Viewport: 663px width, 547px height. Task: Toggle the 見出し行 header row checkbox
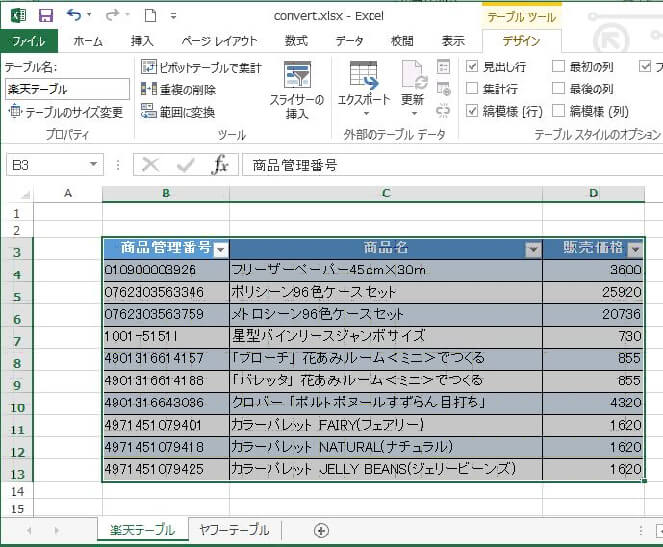point(472,67)
